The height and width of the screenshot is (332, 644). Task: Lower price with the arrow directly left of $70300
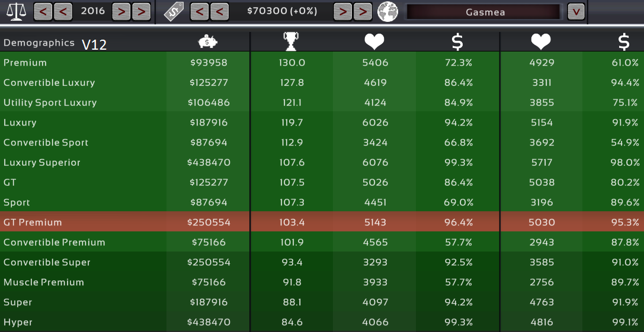pyautogui.click(x=219, y=11)
